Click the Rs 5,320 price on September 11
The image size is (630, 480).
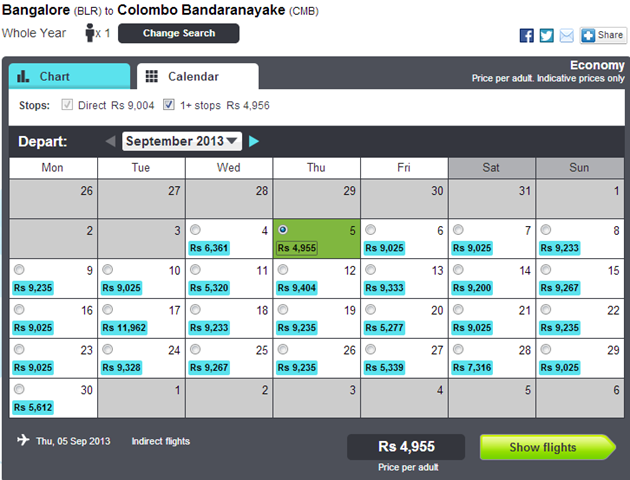(x=211, y=287)
